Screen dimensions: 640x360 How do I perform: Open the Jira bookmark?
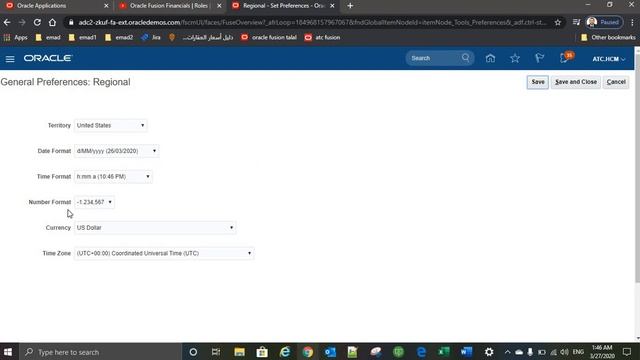click(x=151, y=38)
